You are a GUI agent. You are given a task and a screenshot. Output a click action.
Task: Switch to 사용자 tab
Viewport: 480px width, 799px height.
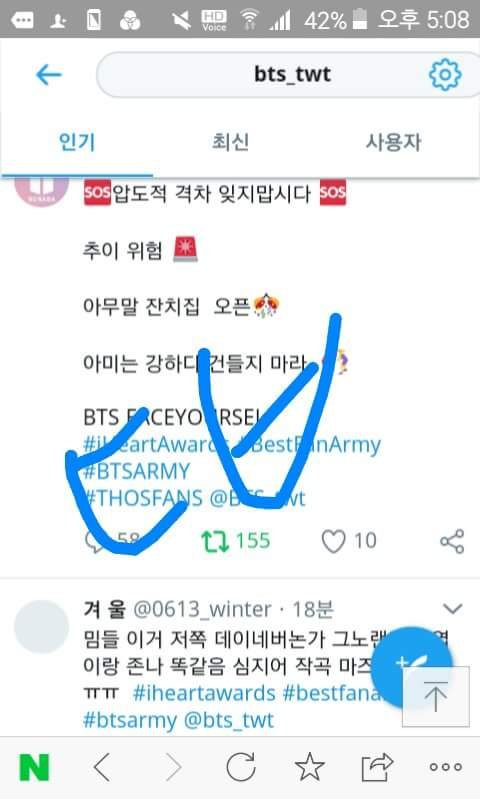click(393, 142)
